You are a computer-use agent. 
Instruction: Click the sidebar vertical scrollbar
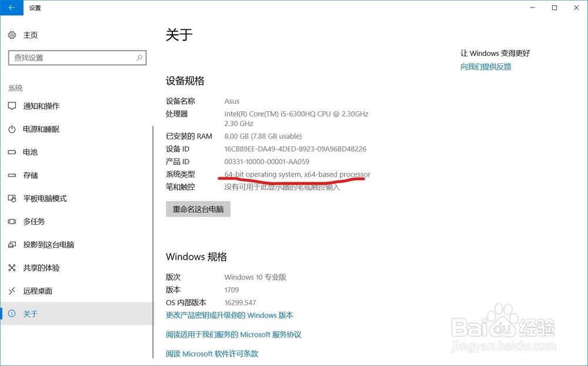click(x=153, y=242)
